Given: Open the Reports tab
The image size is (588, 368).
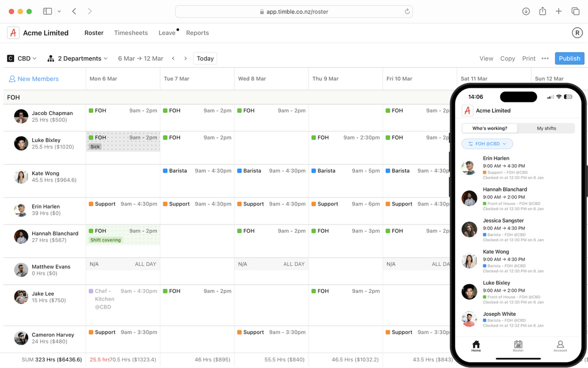Looking at the screenshot, I should click(x=198, y=33).
